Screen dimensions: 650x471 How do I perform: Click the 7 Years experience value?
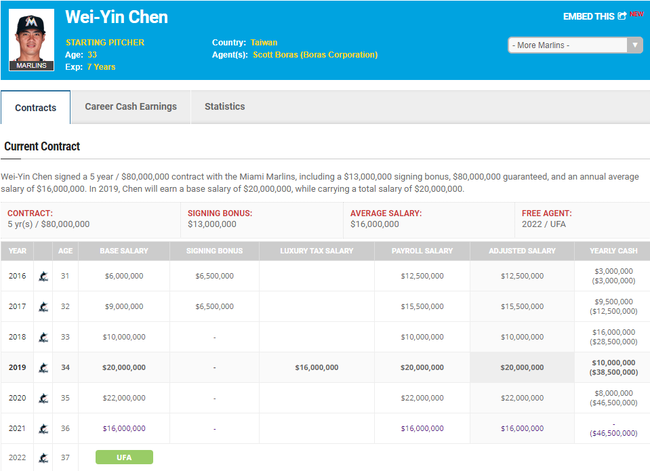pos(101,67)
